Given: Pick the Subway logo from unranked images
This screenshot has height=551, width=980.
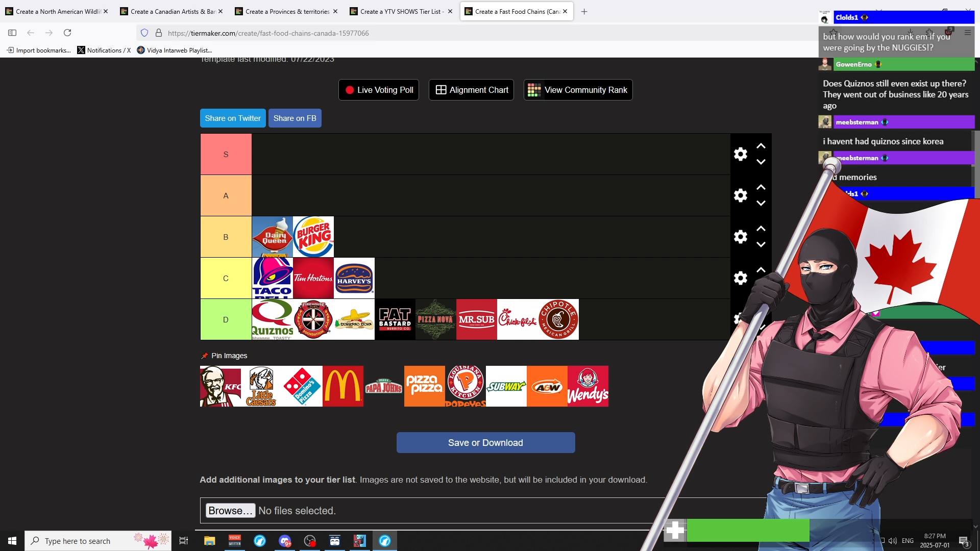Looking at the screenshot, I should pyautogui.click(x=506, y=386).
